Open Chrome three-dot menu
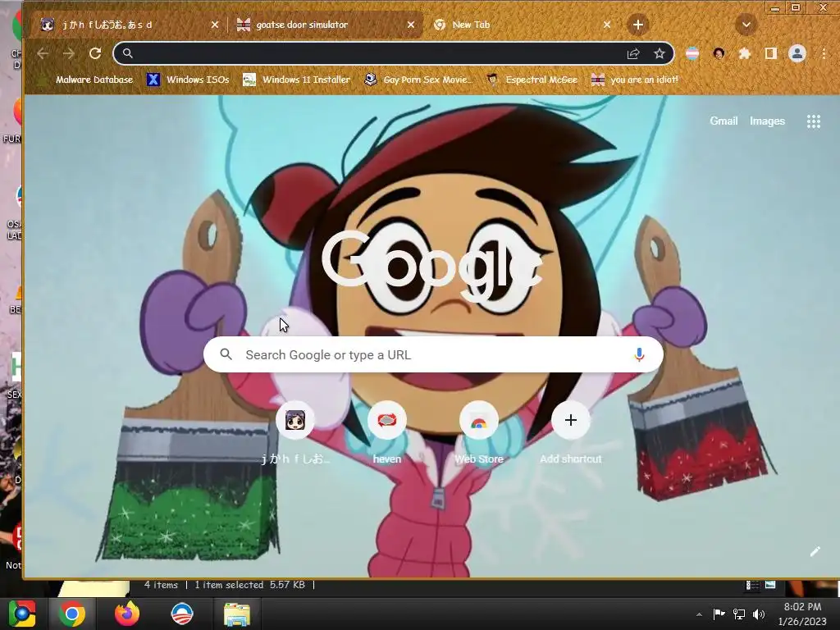Viewport: 840px width, 630px height. 824,53
